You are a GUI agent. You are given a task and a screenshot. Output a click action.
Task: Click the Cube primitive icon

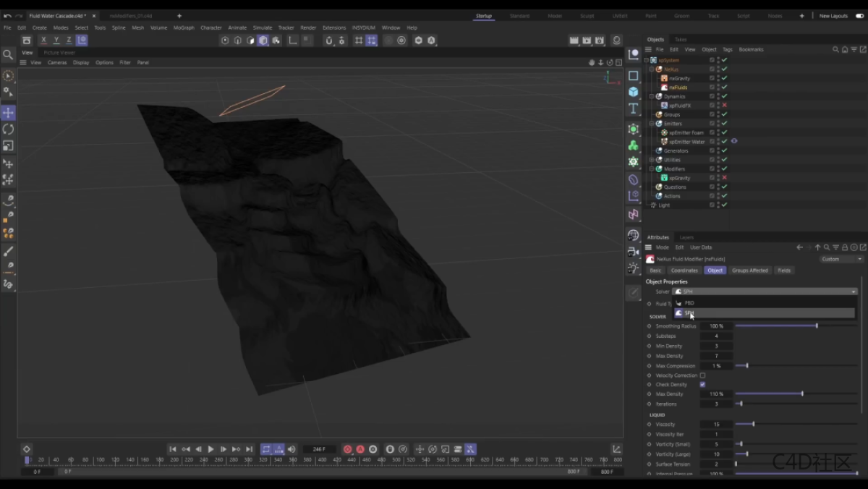click(x=633, y=92)
